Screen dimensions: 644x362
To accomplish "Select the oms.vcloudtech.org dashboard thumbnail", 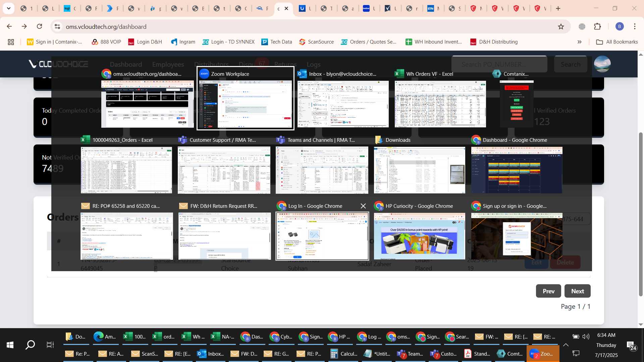I will (148, 104).
